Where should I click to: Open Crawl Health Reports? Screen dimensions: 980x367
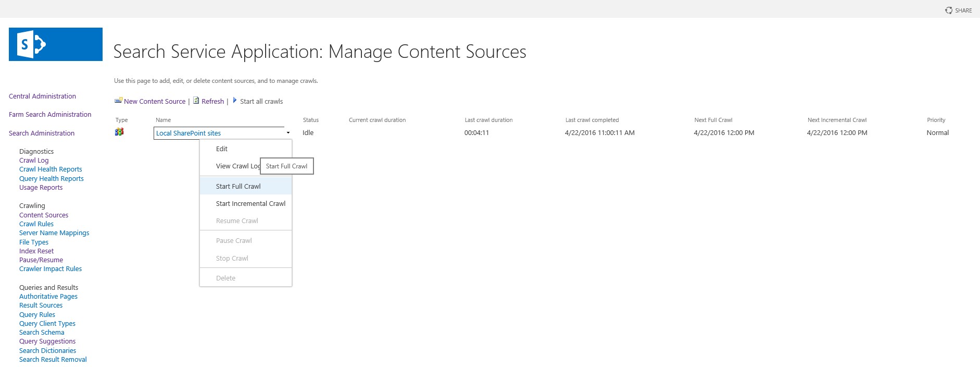click(51, 169)
